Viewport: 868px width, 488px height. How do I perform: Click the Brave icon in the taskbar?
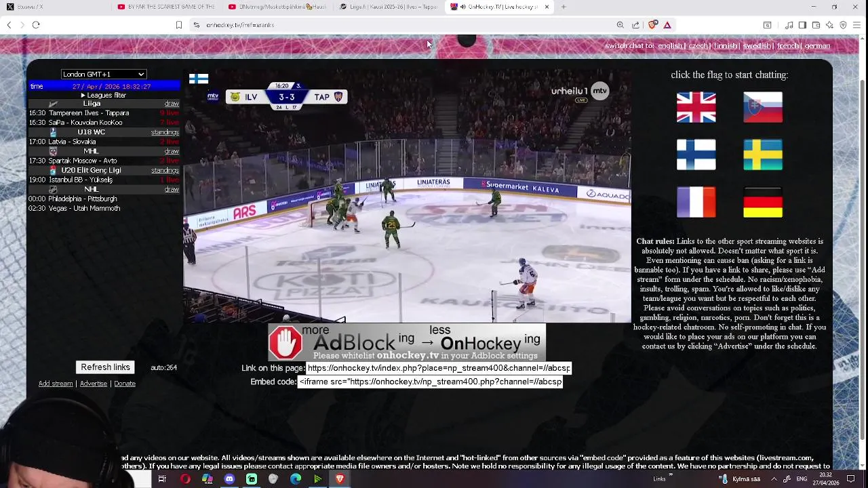tap(340, 479)
